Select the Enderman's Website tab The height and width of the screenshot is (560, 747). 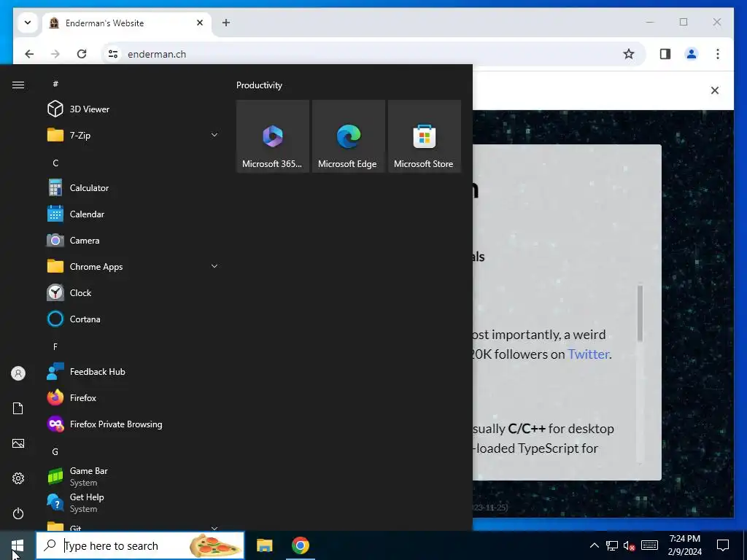[127, 23]
